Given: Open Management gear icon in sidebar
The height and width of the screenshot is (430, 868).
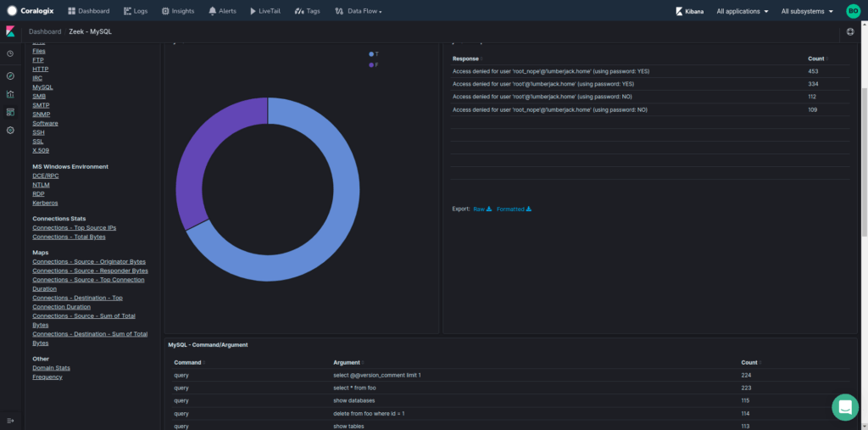Looking at the screenshot, I should 10,131.
